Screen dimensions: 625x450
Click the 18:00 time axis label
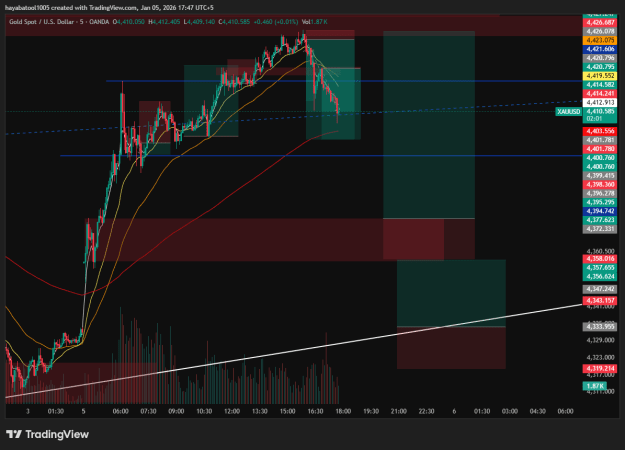click(x=343, y=411)
